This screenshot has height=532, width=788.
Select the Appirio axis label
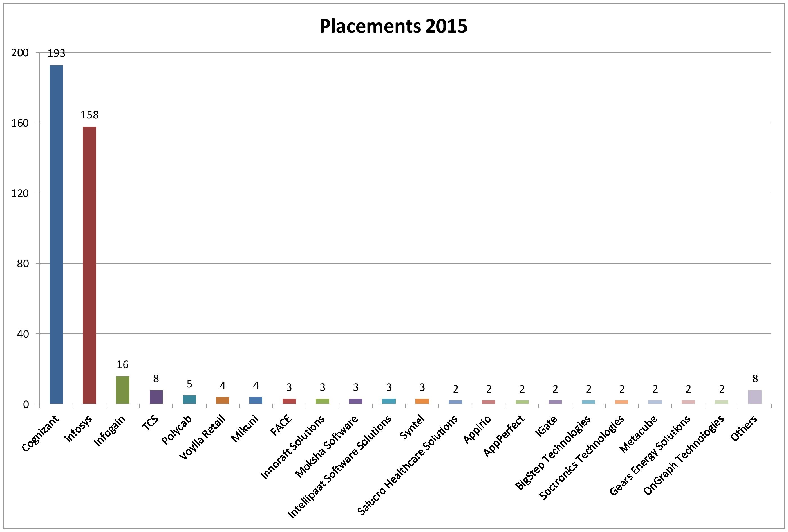[477, 429]
